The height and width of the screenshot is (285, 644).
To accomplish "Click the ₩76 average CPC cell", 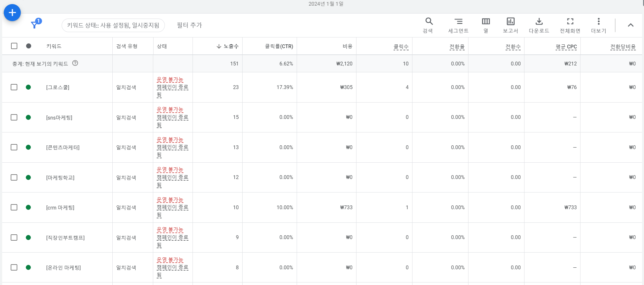I will 572,87.
